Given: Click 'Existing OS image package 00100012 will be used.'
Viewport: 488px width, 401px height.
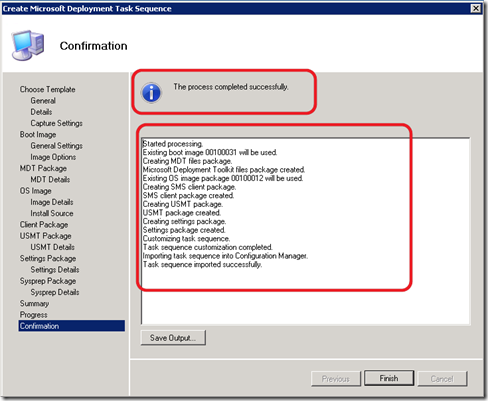Looking at the screenshot, I should [223, 178].
